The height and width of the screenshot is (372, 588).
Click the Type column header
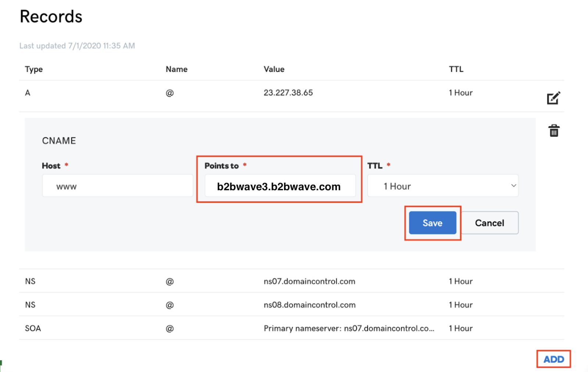[34, 69]
